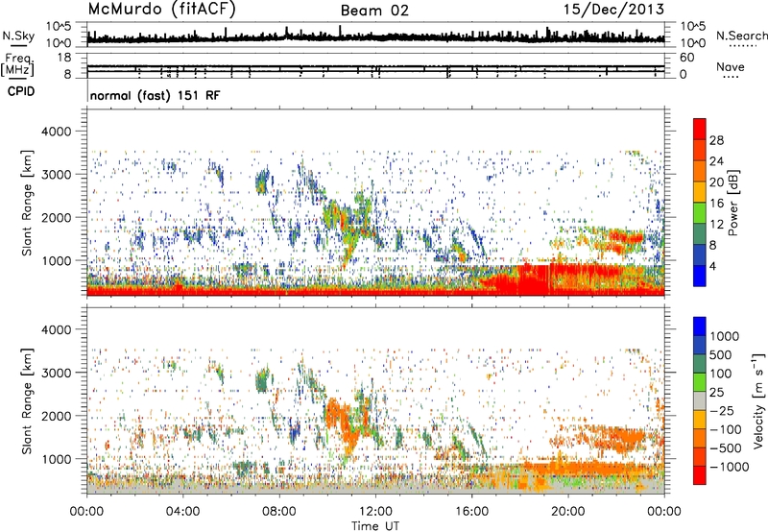Click the 4000 tick on the power panel
The image size is (768, 532).
click(57, 132)
